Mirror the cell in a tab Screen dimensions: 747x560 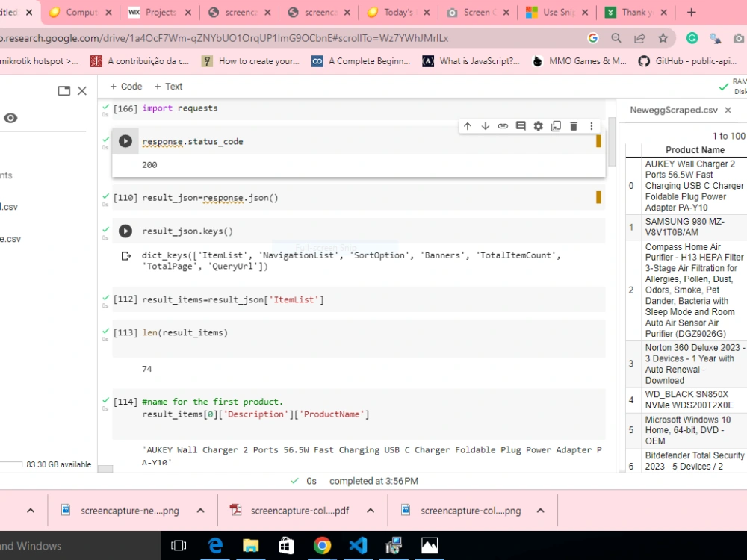[556, 126]
